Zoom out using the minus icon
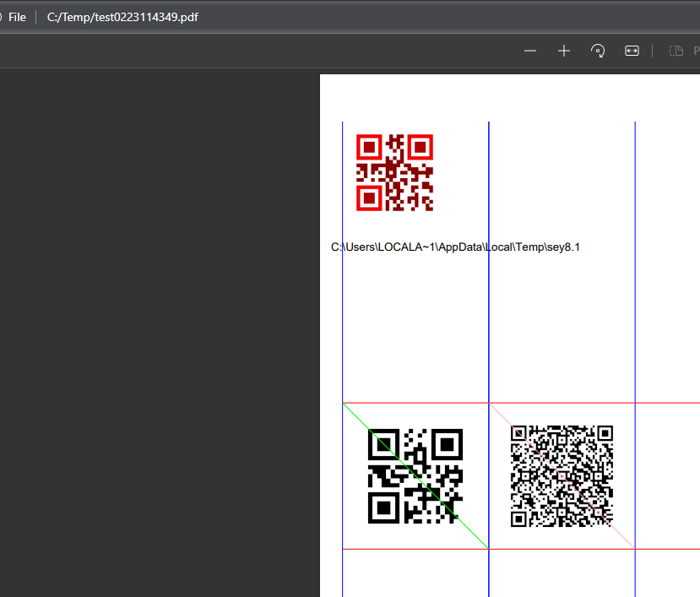 click(x=530, y=51)
